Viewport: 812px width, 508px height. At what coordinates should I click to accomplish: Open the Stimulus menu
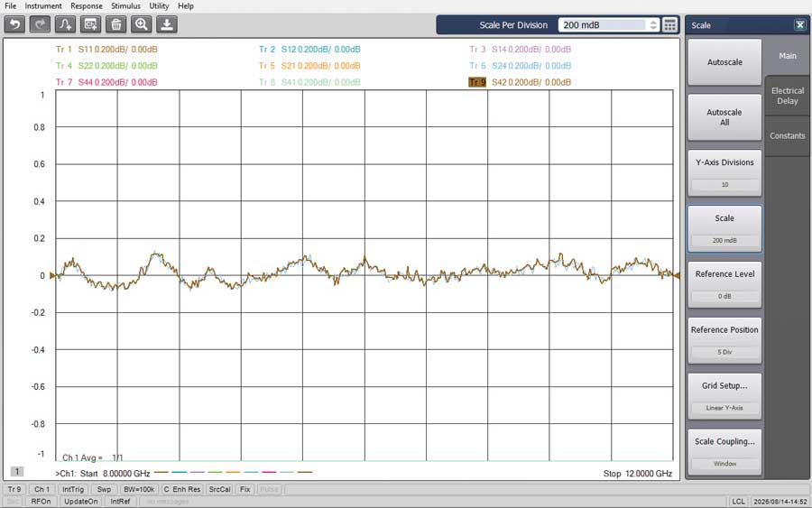point(125,5)
